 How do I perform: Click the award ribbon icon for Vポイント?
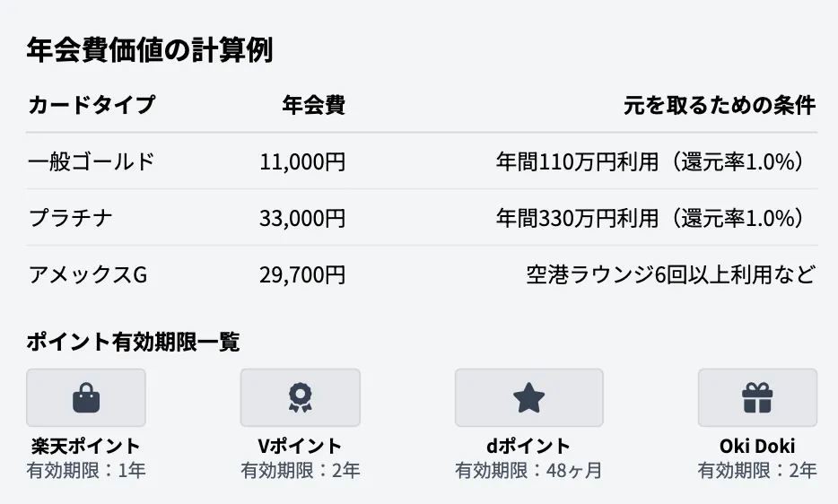(300, 397)
